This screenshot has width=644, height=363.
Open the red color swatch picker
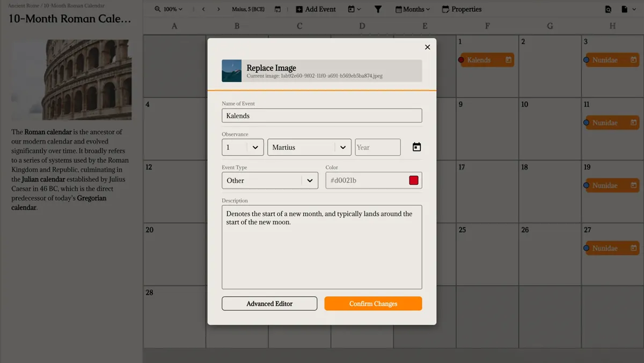coord(414,180)
